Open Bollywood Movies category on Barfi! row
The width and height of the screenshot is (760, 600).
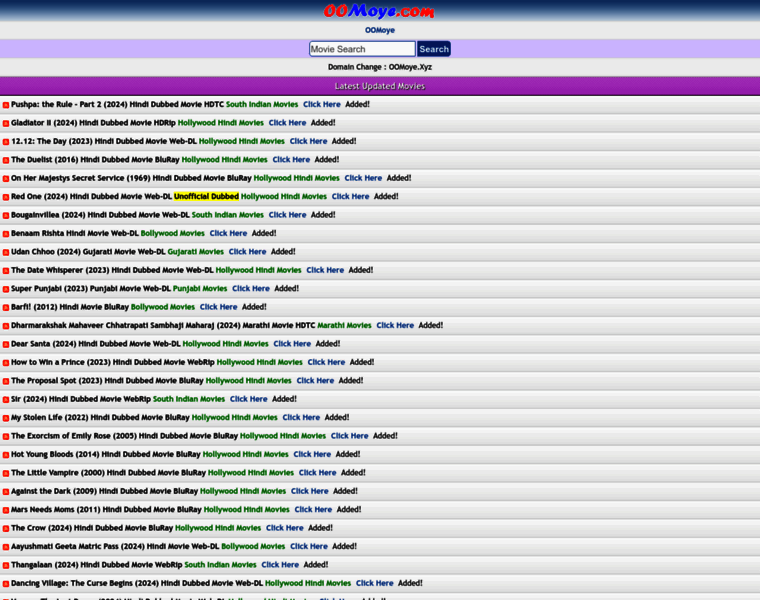(163, 307)
